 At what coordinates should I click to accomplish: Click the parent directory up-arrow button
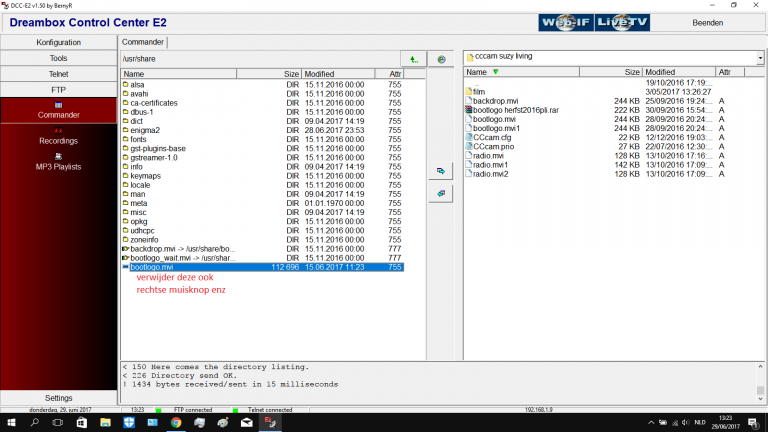tap(413, 60)
